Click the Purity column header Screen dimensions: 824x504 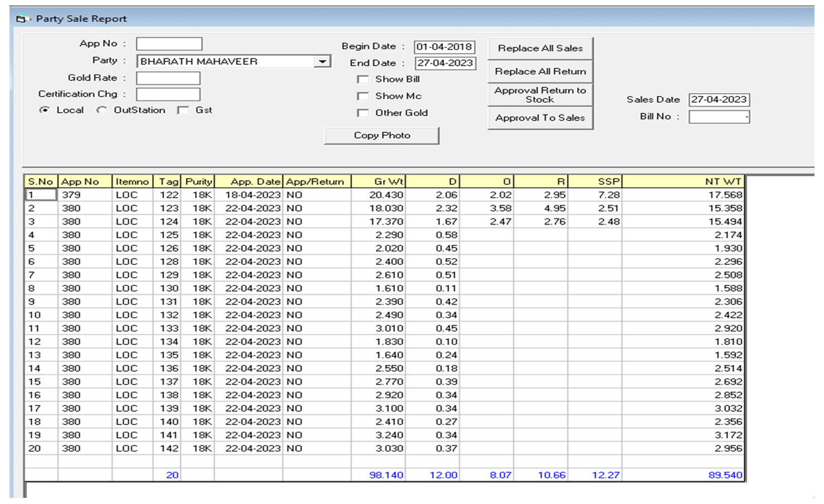point(197,182)
